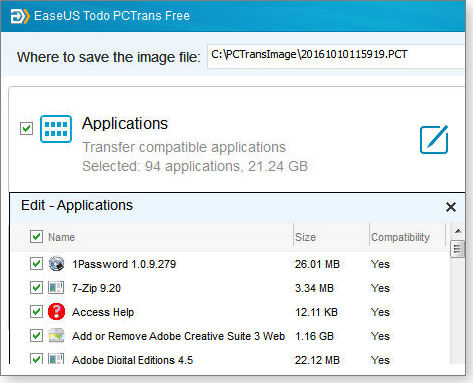The height and width of the screenshot is (383, 473).
Task: Click the Adobe Creative Suite 3 icon
Action: pyautogui.click(x=56, y=336)
